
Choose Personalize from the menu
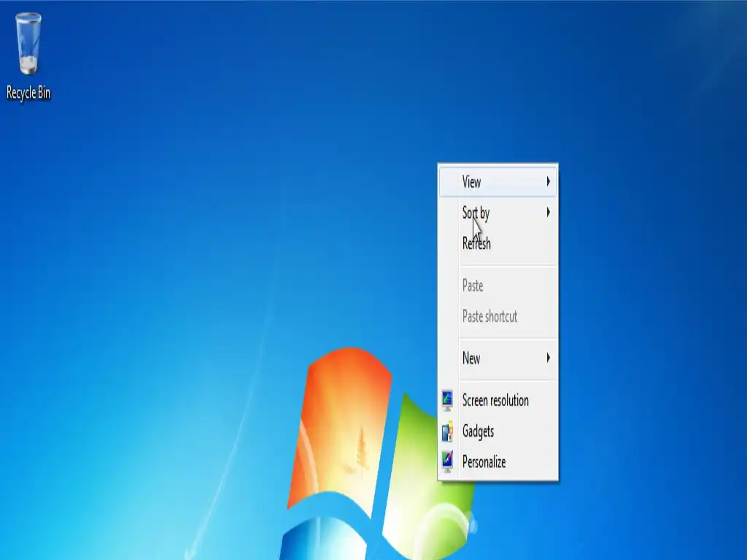pyautogui.click(x=498, y=462)
